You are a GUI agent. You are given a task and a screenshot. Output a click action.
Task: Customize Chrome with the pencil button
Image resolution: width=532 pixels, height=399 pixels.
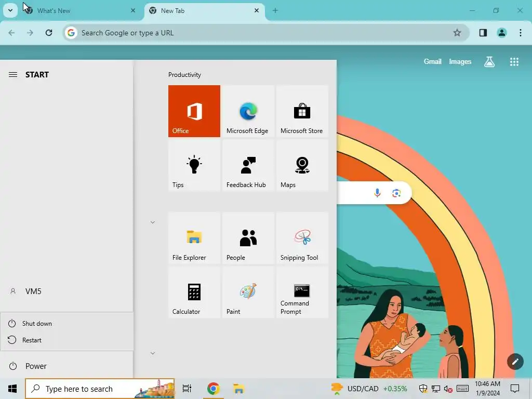(x=515, y=362)
